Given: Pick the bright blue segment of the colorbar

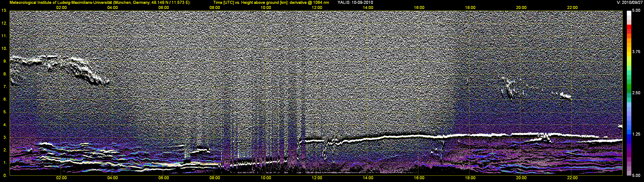Looking at the screenshot, I should (629, 132).
